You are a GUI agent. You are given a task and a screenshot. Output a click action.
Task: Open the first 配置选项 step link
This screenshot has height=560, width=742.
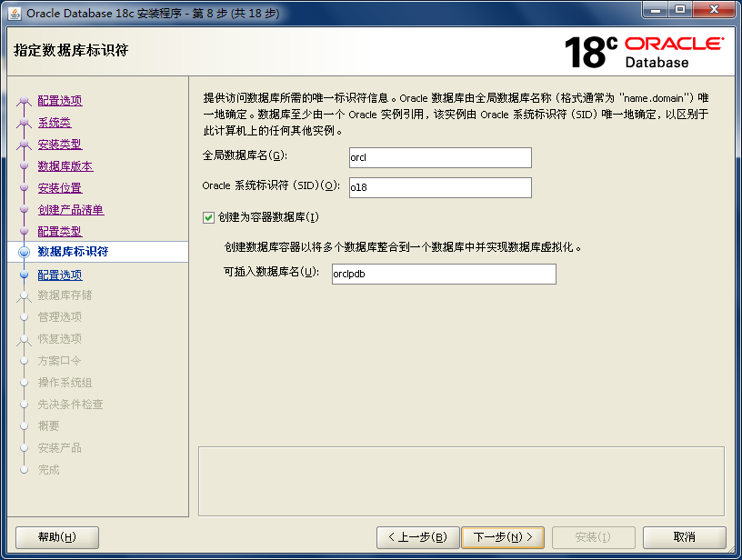click(60, 100)
